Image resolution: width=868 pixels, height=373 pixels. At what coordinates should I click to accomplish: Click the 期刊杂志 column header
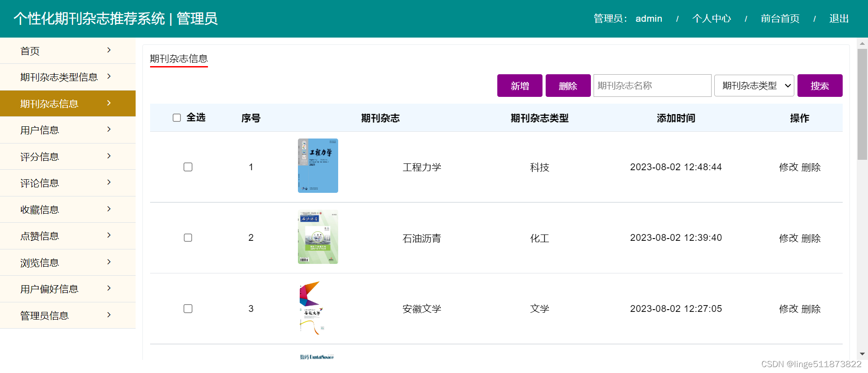[380, 118]
